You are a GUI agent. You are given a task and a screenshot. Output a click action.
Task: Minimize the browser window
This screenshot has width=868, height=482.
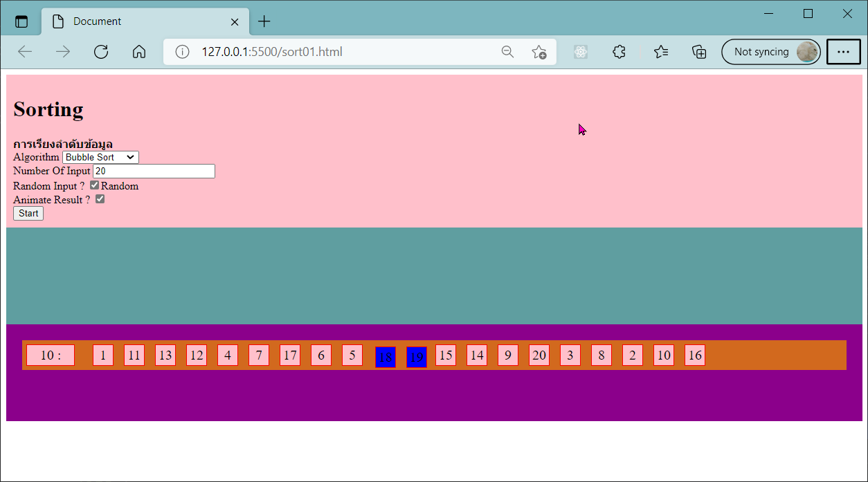(x=768, y=13)
